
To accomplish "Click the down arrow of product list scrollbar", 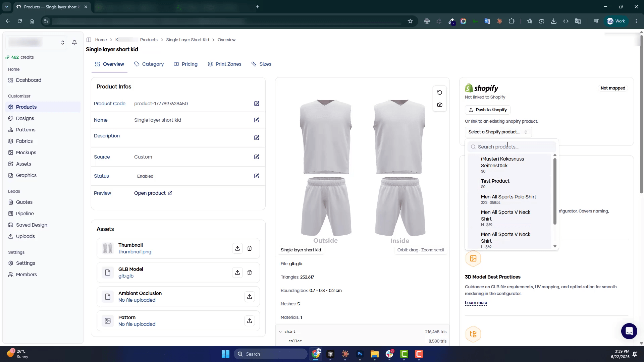I will pyautogui.click(x=555, y=246).
